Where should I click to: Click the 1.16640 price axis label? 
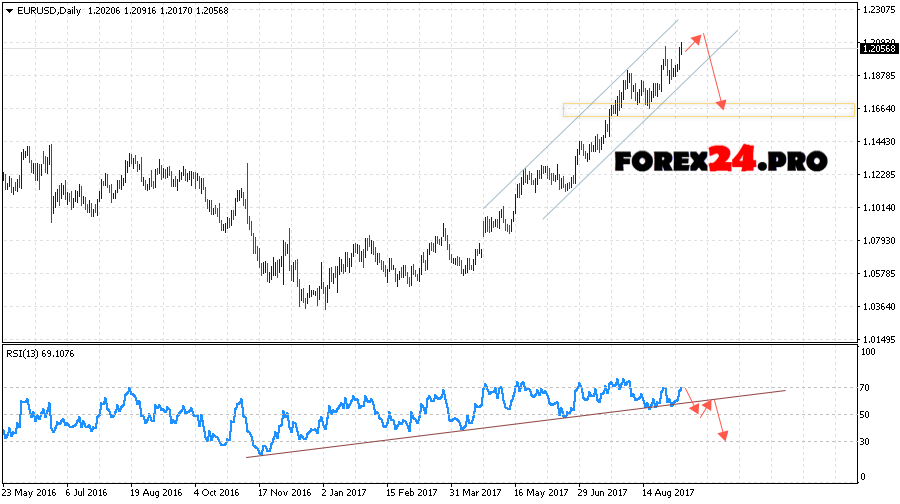point(876,109)
